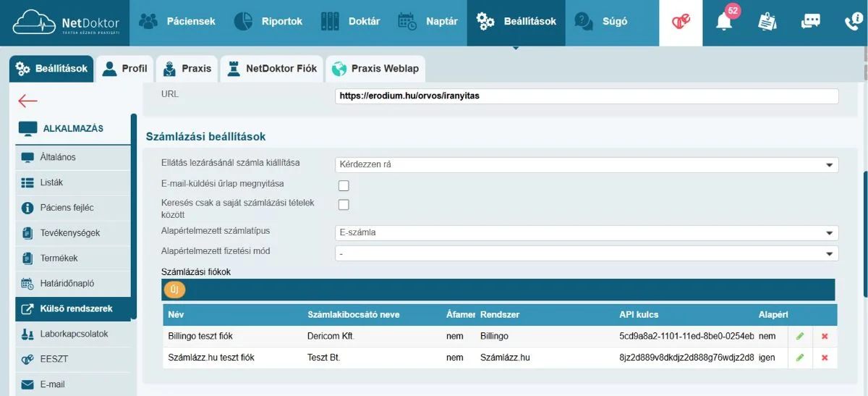The image size is (868, 396).
Task: Select Általános in sidebar
Action: (72, 157)
